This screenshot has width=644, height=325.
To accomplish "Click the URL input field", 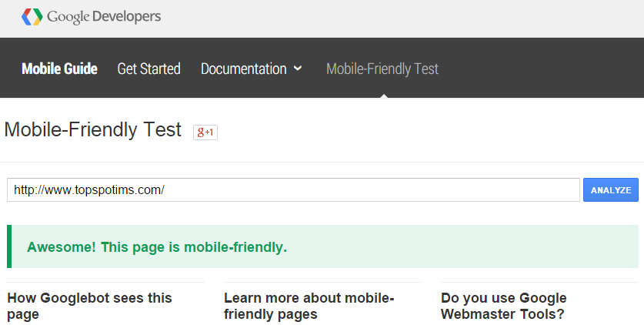I will point(293,189).
